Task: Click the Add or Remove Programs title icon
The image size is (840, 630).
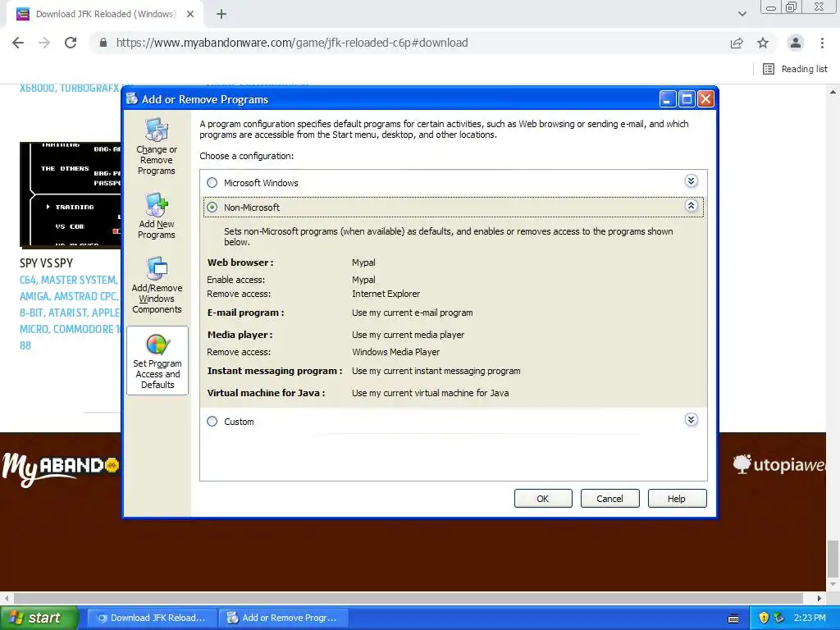Action: [x=132, y=98]
